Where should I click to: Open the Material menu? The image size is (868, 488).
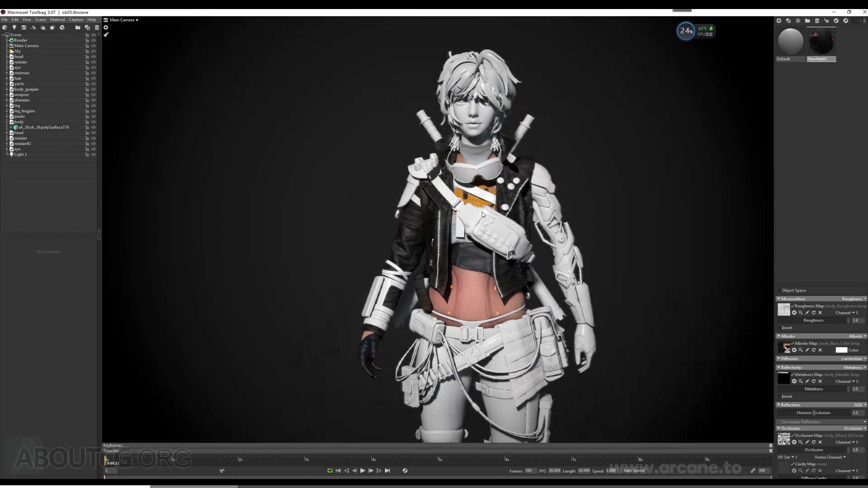click(57, 19)
